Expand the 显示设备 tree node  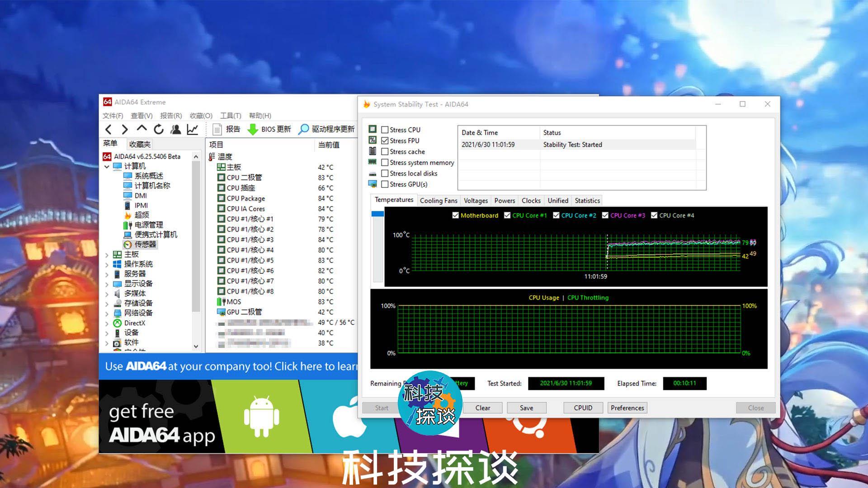[107, 284]
